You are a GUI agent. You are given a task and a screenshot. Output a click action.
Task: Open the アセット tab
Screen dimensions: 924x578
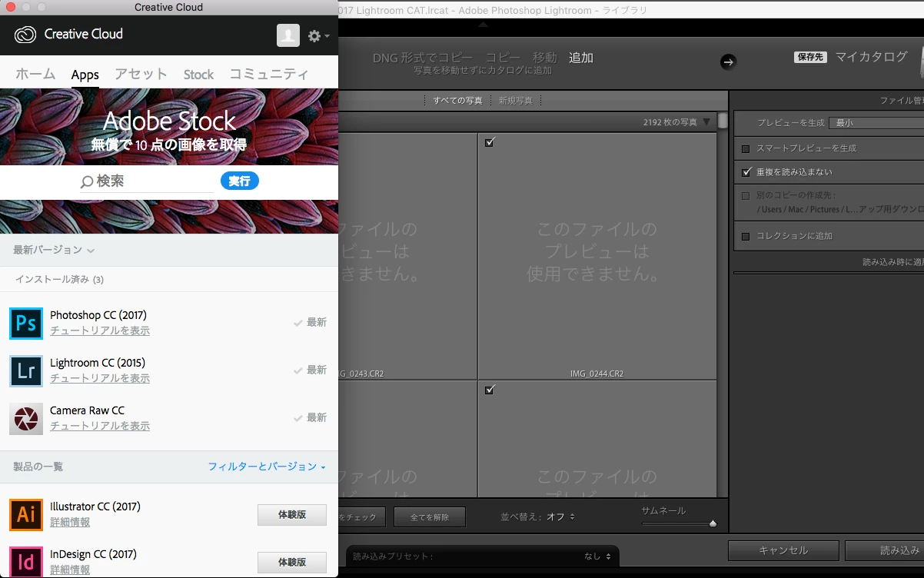(x=141, y=75)
